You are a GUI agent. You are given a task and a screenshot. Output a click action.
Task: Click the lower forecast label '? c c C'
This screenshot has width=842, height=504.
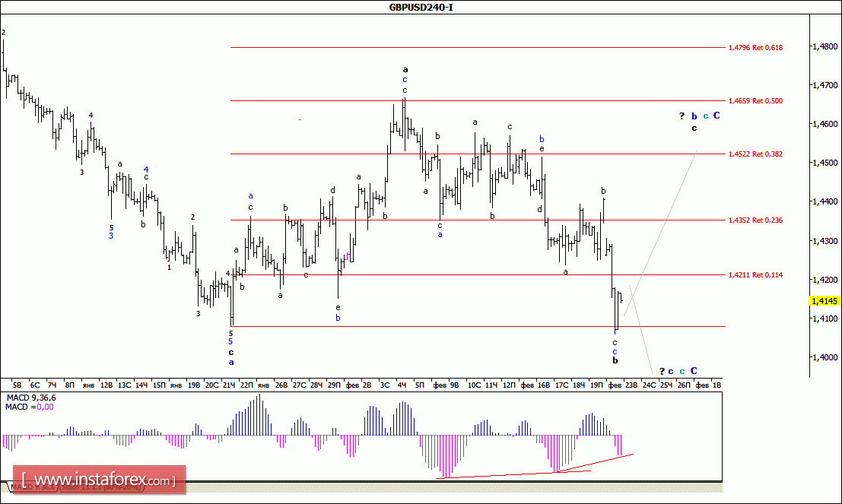pyautogui.click(x=678, y=371)
